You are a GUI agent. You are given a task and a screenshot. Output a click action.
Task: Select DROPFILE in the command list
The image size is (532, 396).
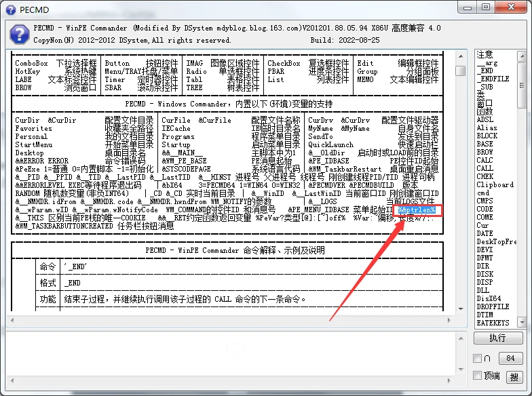(x=493, y=306)
